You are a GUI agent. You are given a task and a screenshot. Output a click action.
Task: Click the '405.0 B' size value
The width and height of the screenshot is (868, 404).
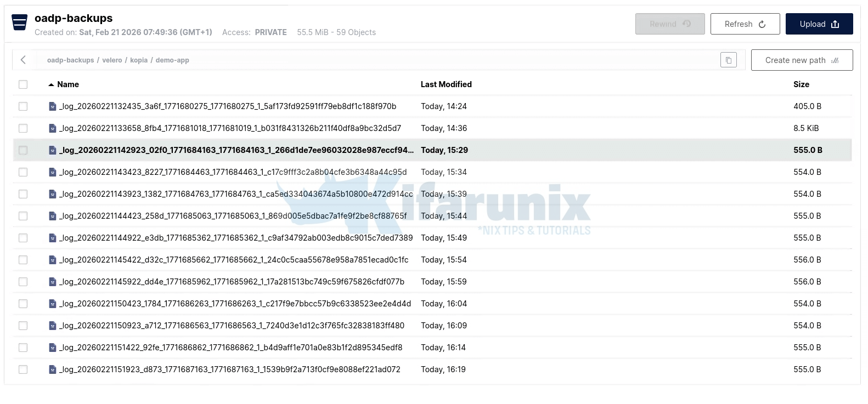807,106
